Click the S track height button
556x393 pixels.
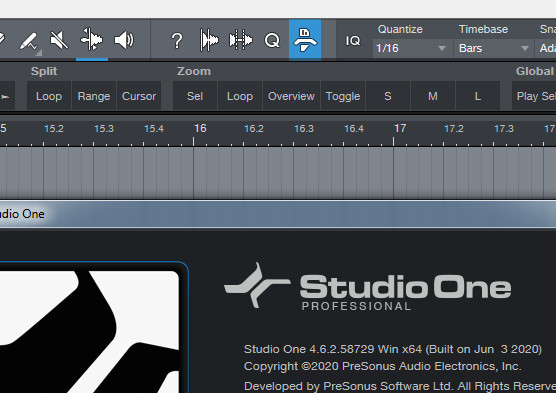click(x=388, y=96)
